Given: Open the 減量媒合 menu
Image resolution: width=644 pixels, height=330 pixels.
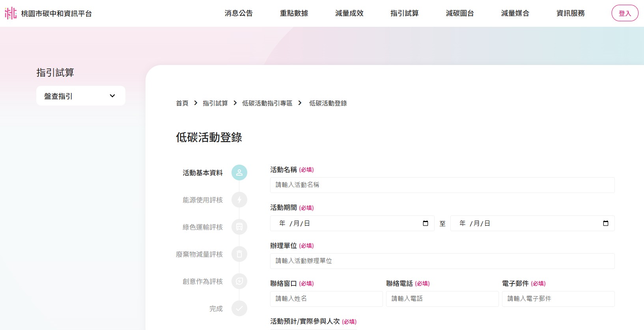Looking at the screenshot, I should (515, 13).
